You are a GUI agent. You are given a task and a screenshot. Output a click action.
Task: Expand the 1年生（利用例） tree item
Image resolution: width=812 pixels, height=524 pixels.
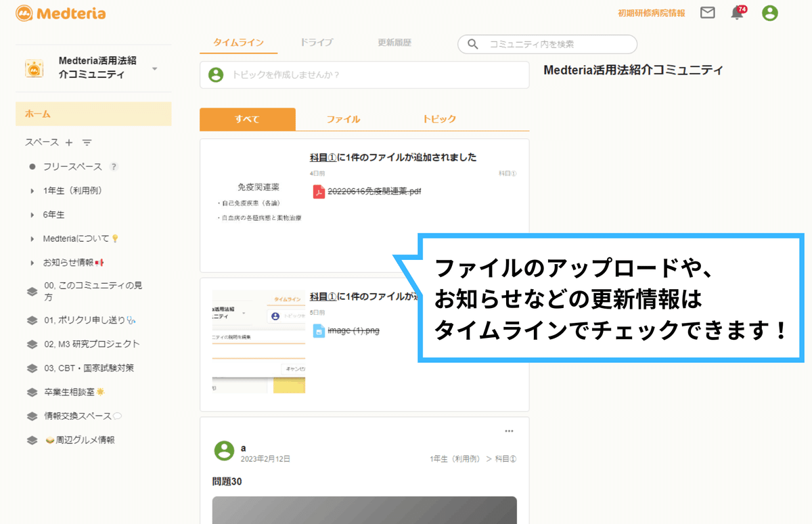(x=32, y=191)
